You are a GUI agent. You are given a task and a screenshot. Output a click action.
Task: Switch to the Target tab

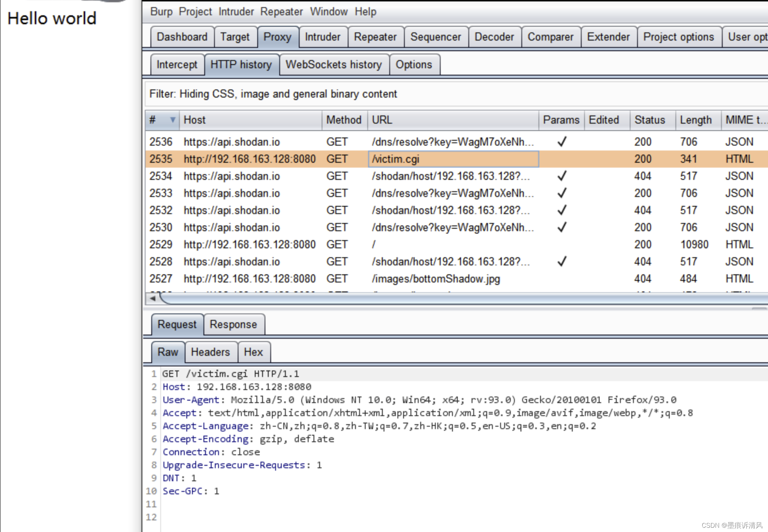tap(235, 37)
